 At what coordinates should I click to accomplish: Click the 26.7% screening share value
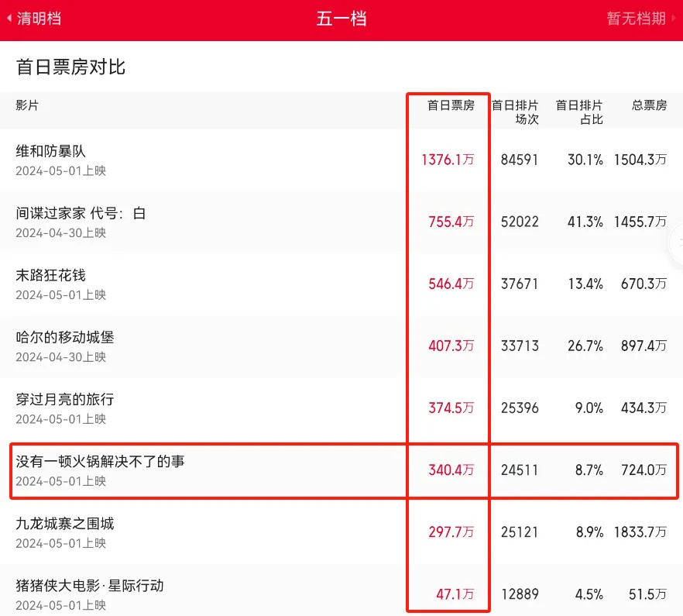tap(585, 346)
